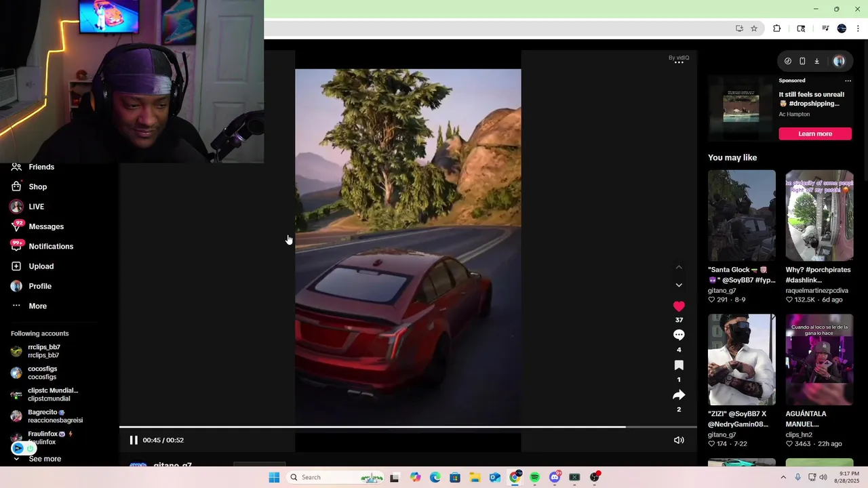Click the Upload plus icon
Screen dimensions: 868x488
[16, 266]
